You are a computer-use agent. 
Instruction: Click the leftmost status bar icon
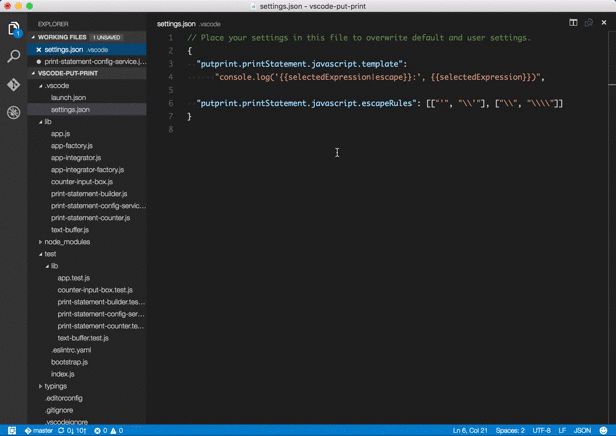coord(12,431)
